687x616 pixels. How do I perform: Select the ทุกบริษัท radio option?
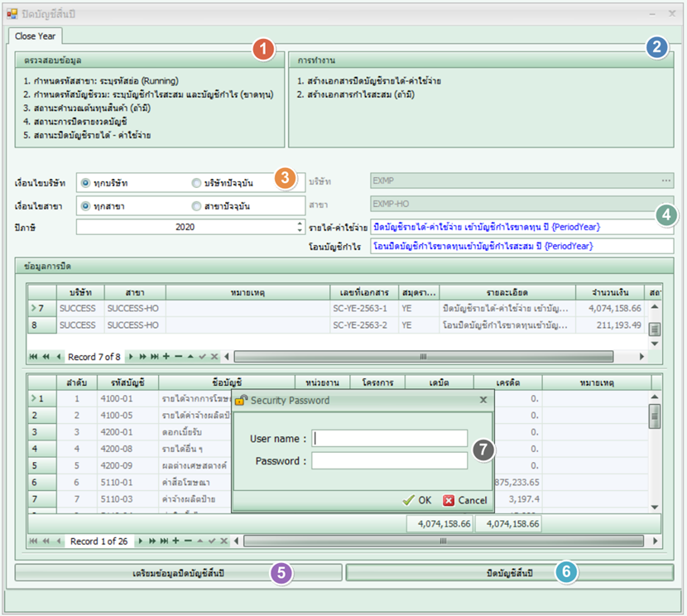86,182
